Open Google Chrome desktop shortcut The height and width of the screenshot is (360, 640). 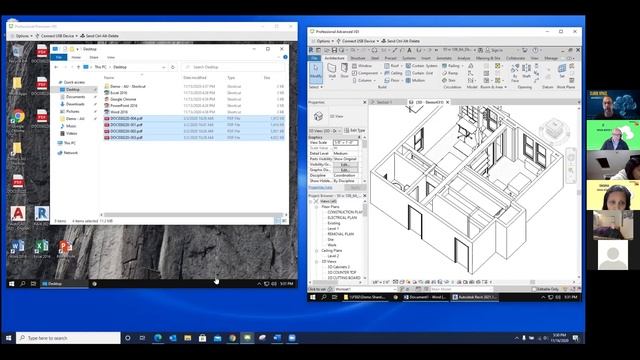coord(18,120)
